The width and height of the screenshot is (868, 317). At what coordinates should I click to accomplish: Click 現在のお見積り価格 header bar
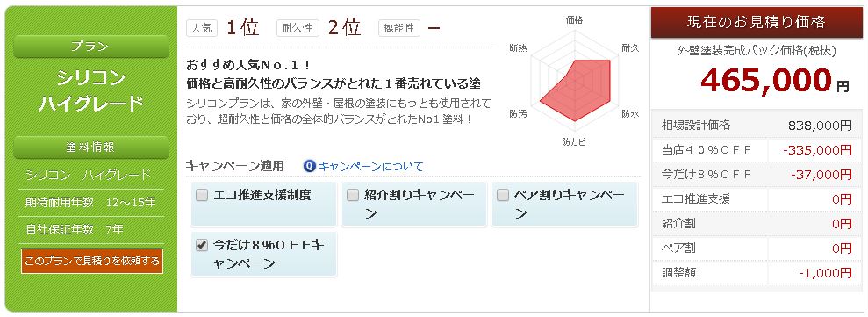[757, 22]
